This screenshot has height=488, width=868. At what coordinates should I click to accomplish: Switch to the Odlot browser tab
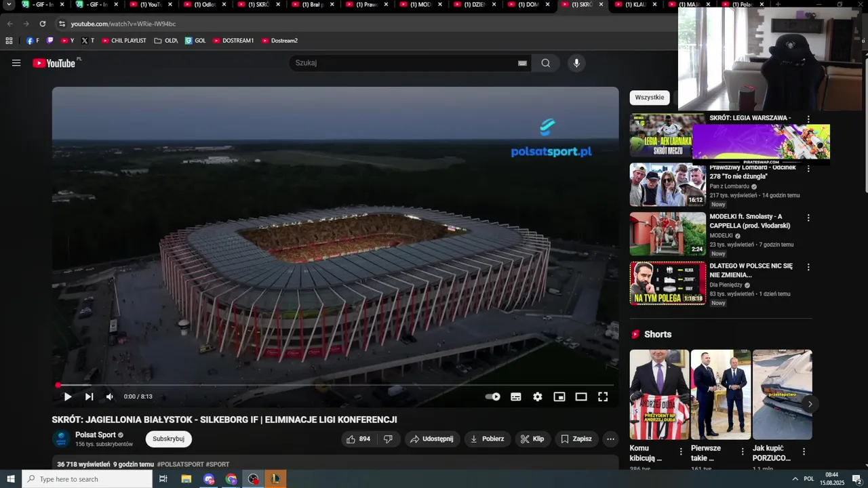point(204,5)
